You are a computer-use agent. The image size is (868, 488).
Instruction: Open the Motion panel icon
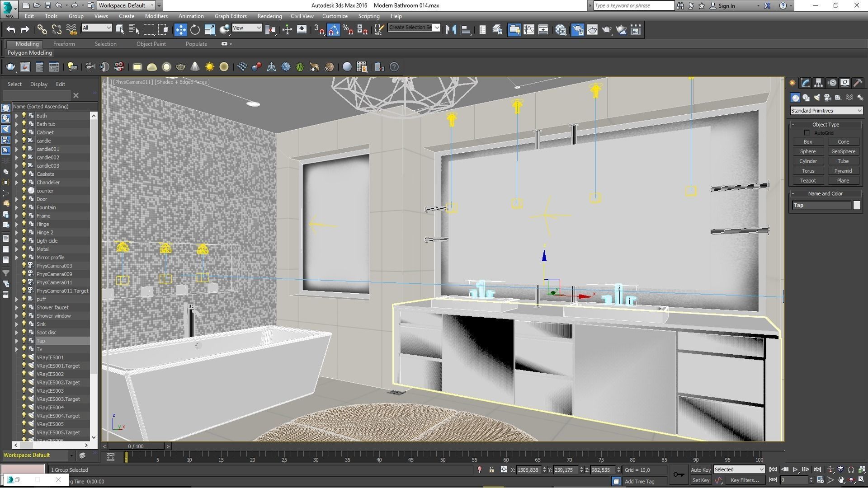pos(832,83)
